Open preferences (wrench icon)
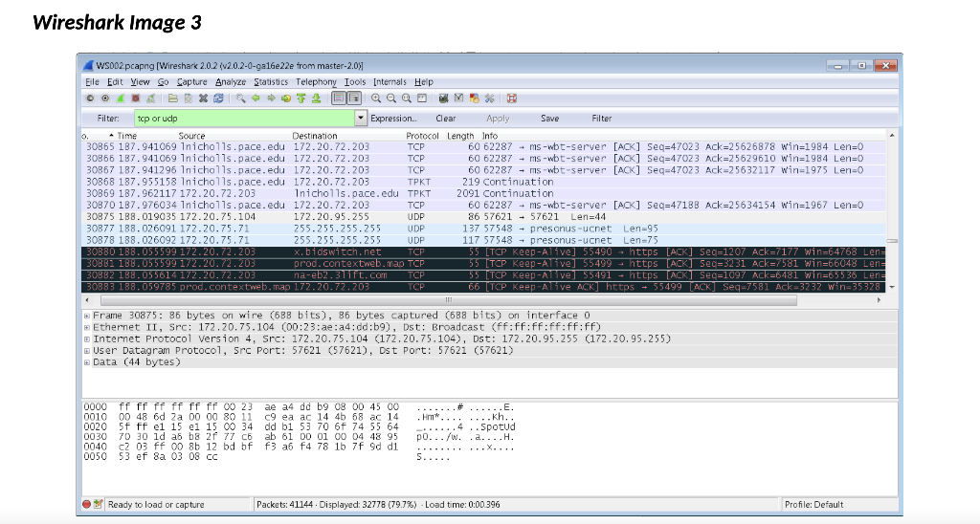This screenshot has width=980, height=524. pyautogui.click(x=489, y=98)
